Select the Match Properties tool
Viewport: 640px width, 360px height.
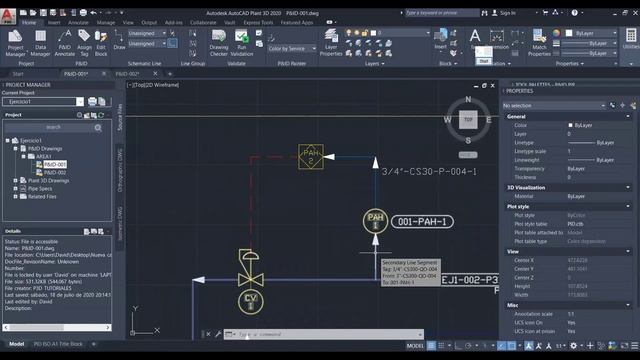pos(539,43)
